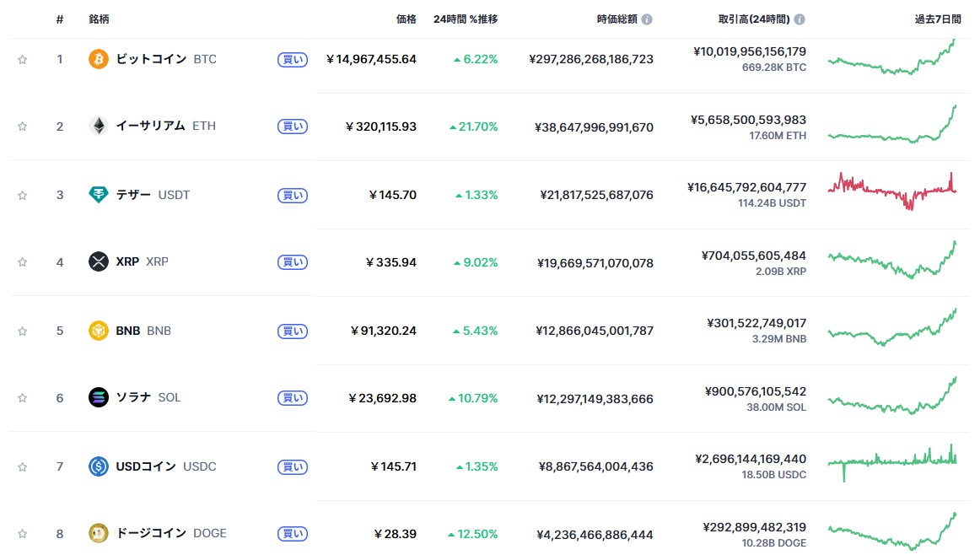
Task: Open the ソラナ SOL coin link
Action: tap(148, 397)
